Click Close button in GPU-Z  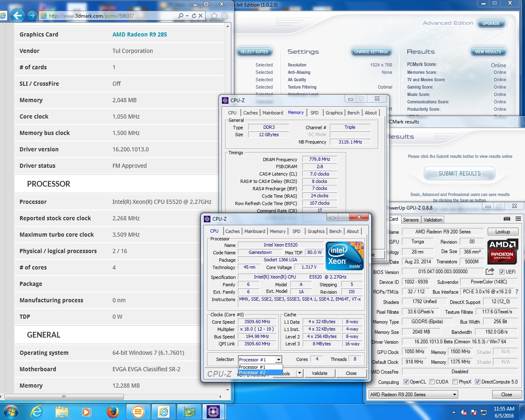[507, 395]
